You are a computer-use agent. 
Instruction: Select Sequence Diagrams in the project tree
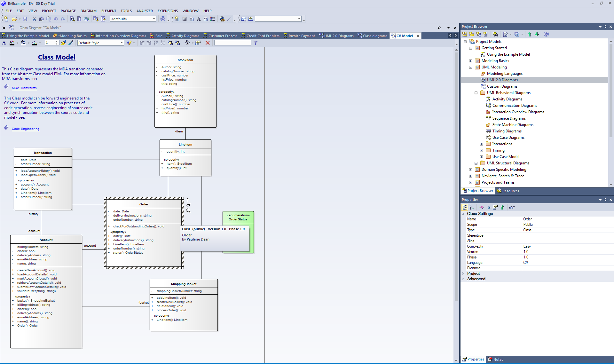(509, 118)
